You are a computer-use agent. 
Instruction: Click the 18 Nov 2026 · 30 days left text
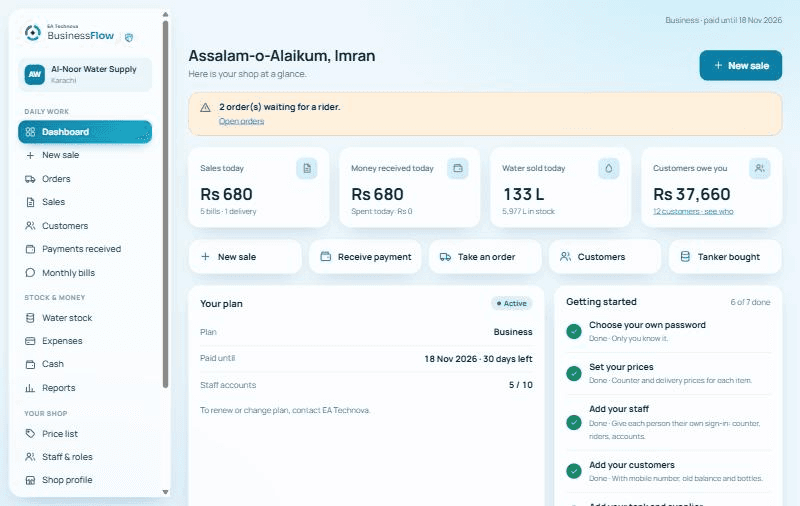pos(479,359)
